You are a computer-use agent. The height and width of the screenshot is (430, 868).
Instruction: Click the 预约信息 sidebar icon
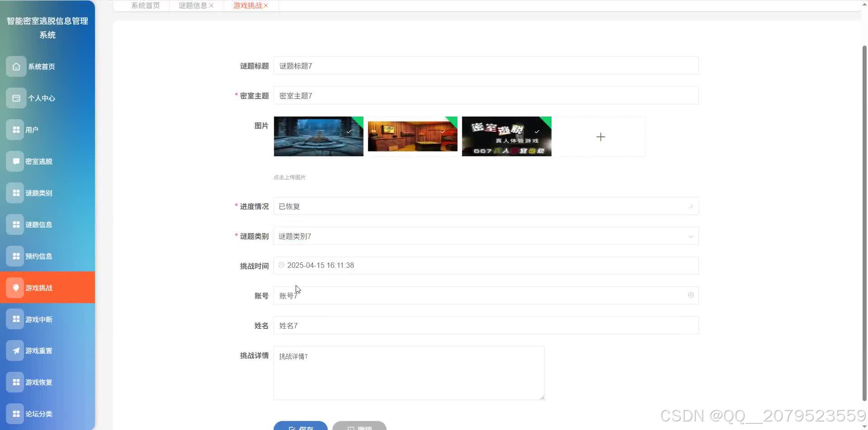coord(16,256)
